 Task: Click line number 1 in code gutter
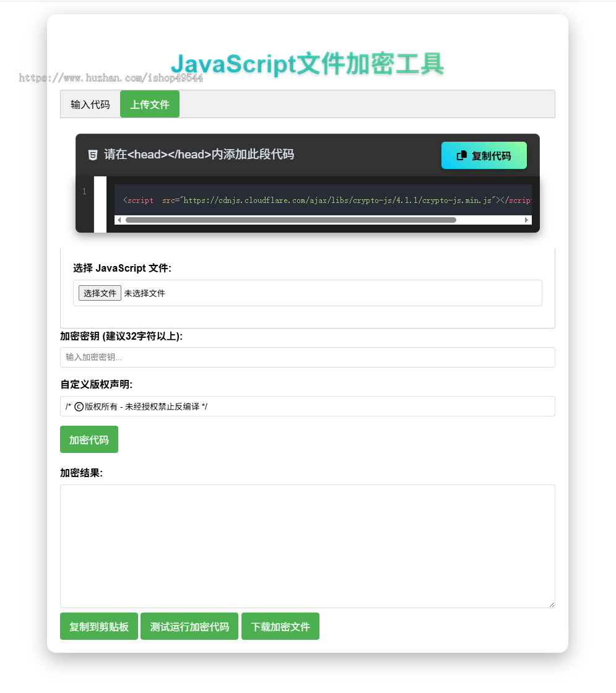[x=84, y=191]
